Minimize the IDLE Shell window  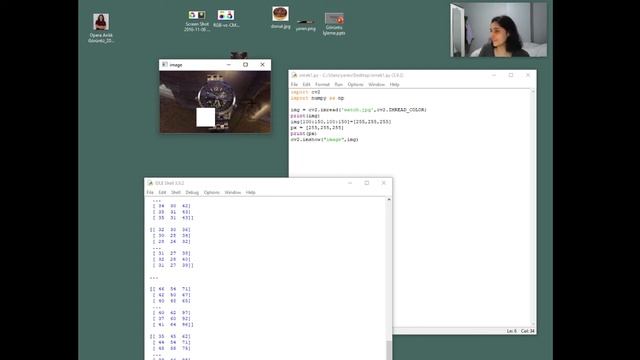pos(350,183)
